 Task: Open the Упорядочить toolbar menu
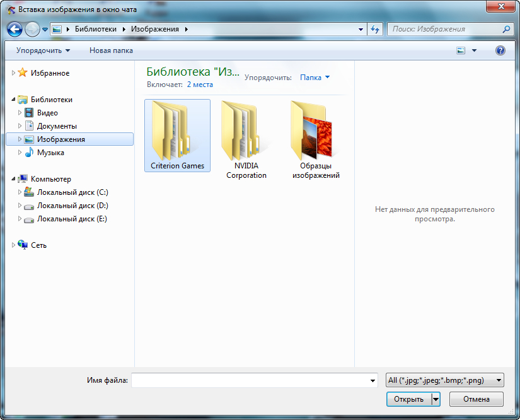pos(43,50)
